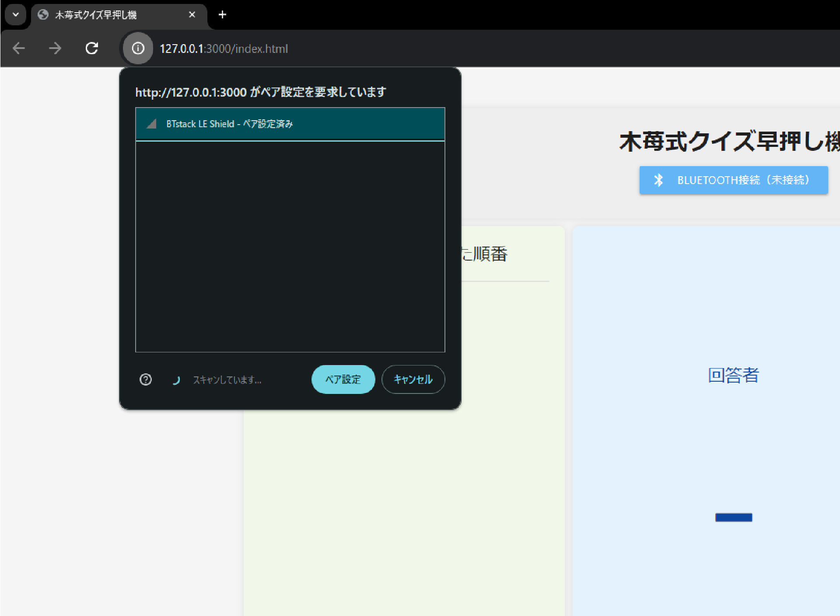Click the help question-mark icon in dialog
This screenshot has height=616, width=840.
click(x=146, y=379)
